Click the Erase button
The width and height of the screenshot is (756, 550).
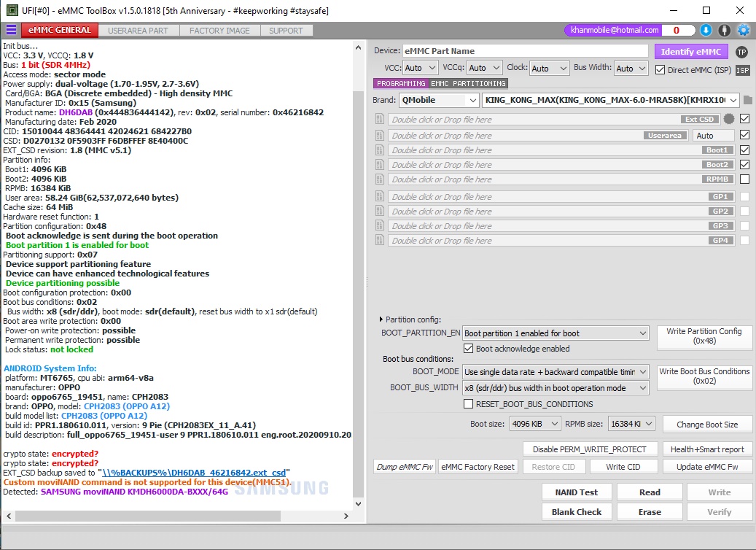650,512
